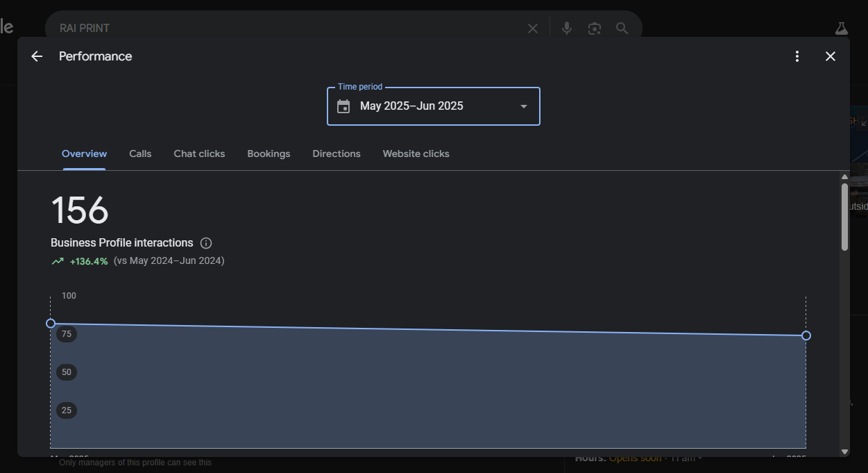868x473 pixels.
Task: Select the Bookings tab
Action: pos(269,153)
